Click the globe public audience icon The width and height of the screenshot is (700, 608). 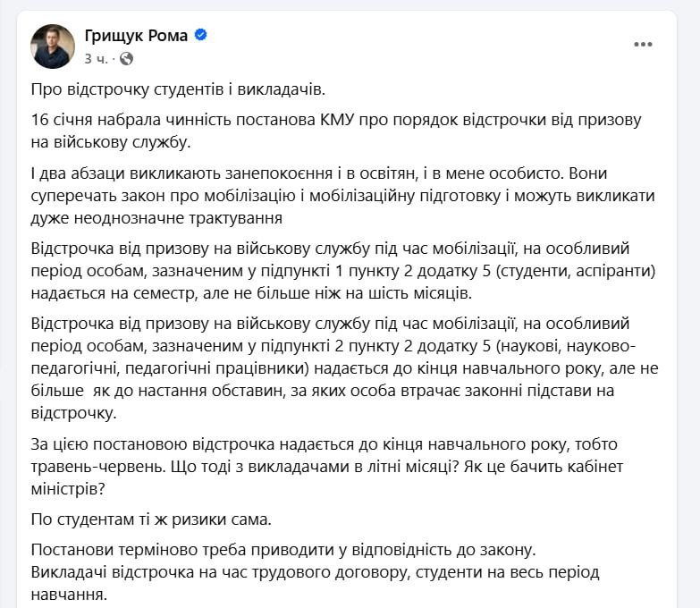pos(127,59)
